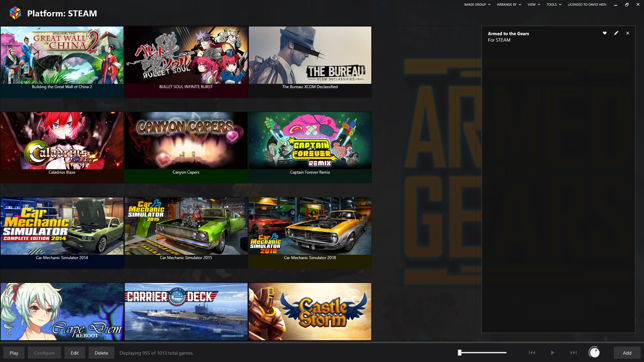Image resolution: width=644 pixels, height=362 pixels.
Task: Click Building the Great Wall of China 2 label
Action: (62, 87)
